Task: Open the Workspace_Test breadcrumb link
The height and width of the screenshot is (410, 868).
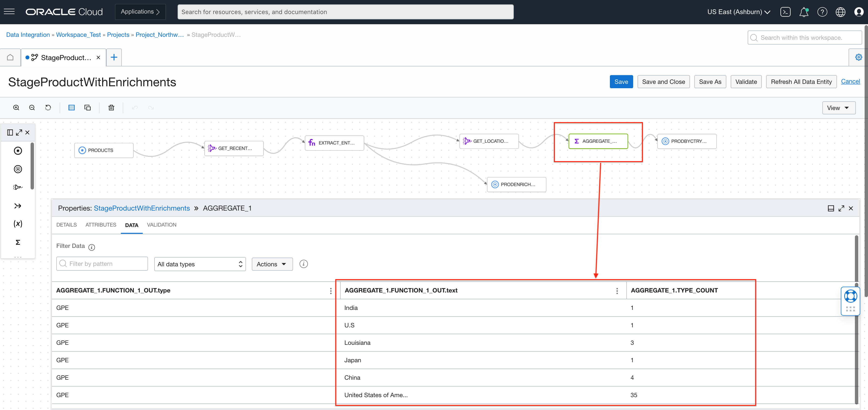Action: point(78,35)
